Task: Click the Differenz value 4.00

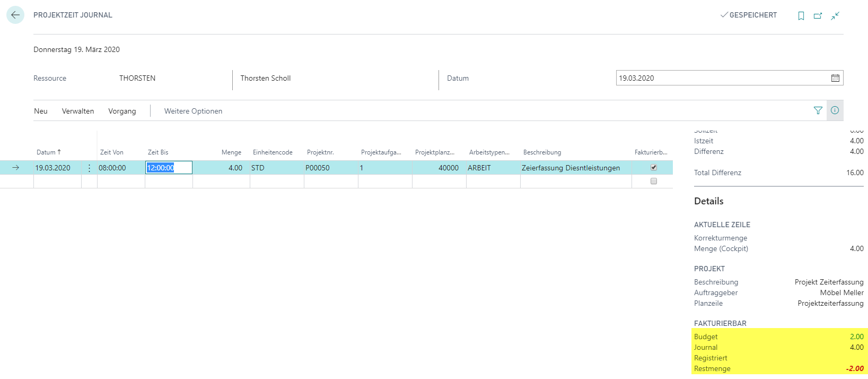Action: (x=857, y=151)
